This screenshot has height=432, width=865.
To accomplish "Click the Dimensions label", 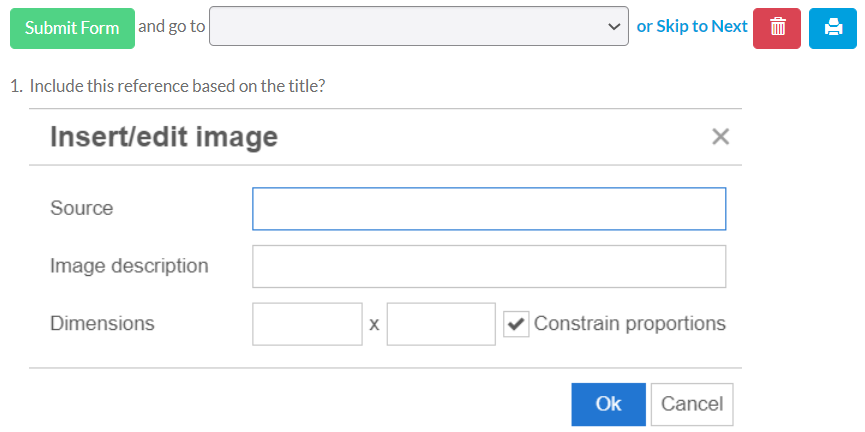I will 102,323.
